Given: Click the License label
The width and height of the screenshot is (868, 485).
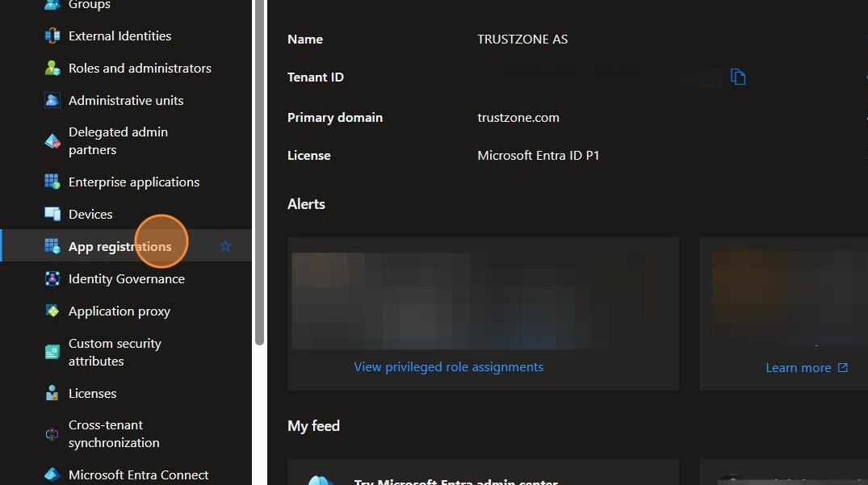Looking at the screenshot, I should (309, 156).
